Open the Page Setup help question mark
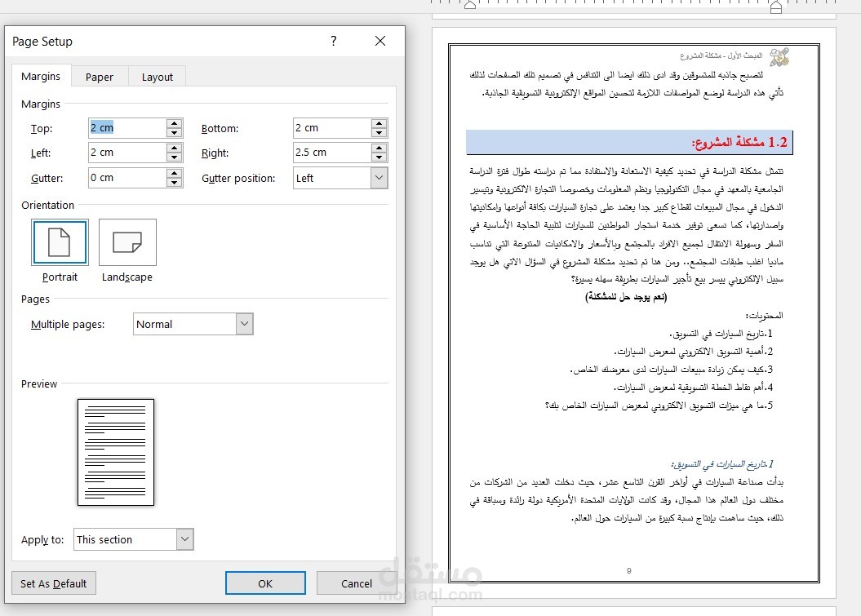The width and height of the screenshot is (861, 616). 333,41
